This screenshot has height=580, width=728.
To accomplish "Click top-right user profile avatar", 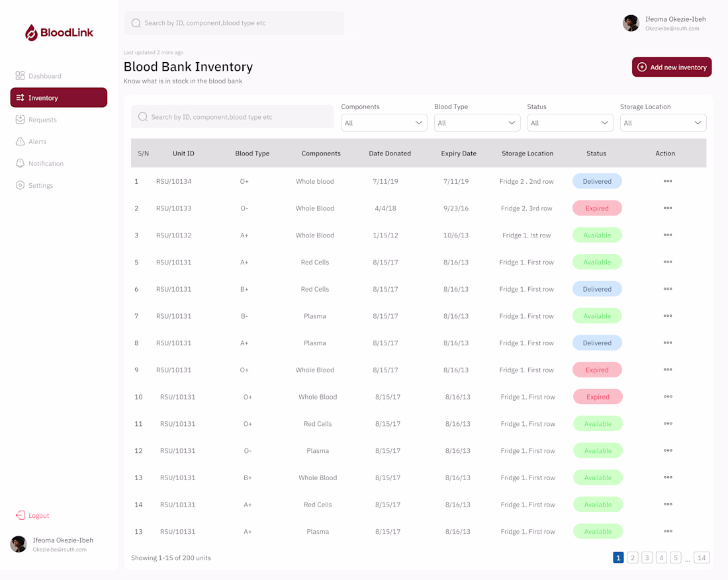I will pos(631,23).
